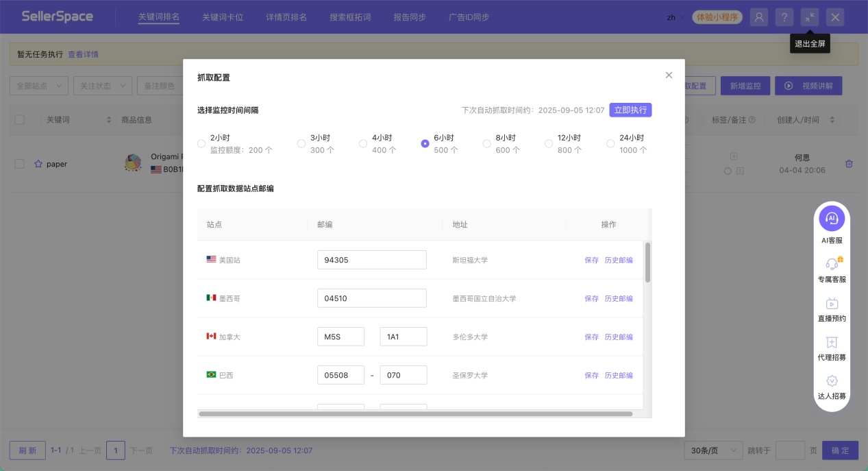Exit fullscreen using the 退出全屏 icon
868x471 pixels.
coord(809,16)
